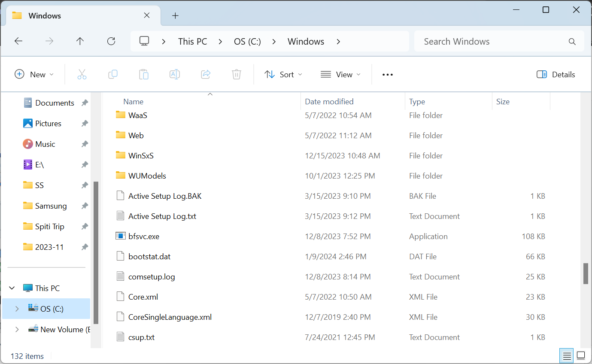Switch to large thumbnails view icon
Screen dimensions: 592x364
(581, 356)
